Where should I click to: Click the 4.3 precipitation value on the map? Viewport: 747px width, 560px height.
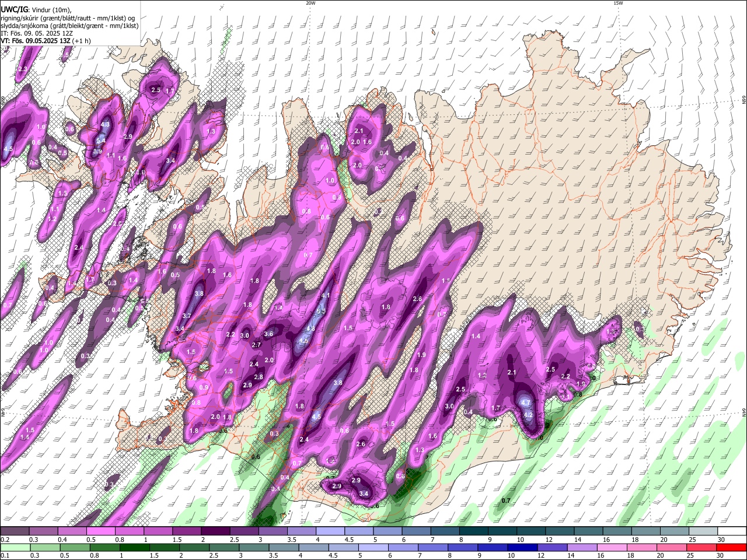106,125
